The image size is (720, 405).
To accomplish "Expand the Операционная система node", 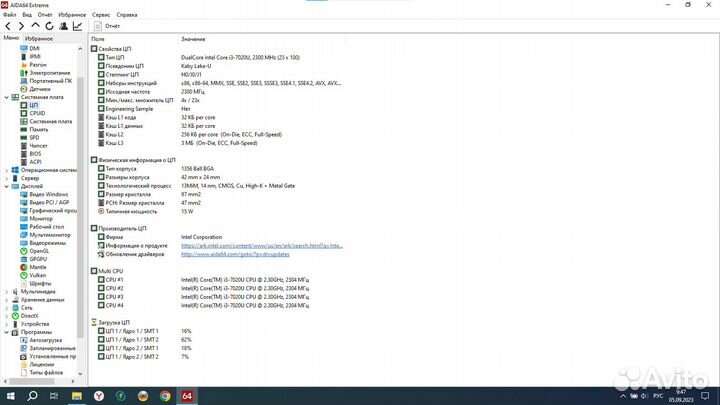I will click(6, 170).
